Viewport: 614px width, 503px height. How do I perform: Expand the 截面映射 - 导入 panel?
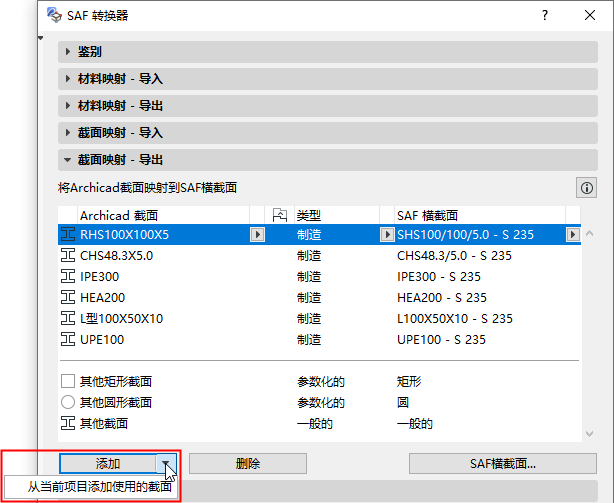[x=68, y=133]
